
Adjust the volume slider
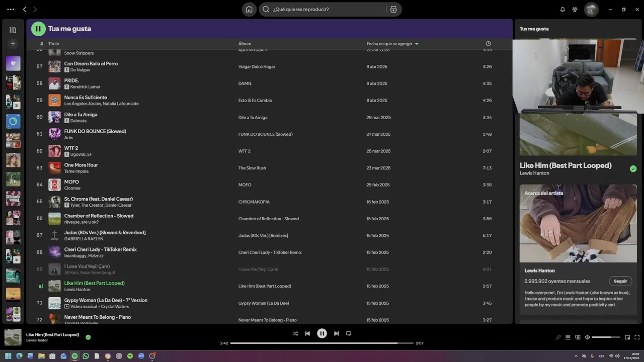(x=606, y=337)
